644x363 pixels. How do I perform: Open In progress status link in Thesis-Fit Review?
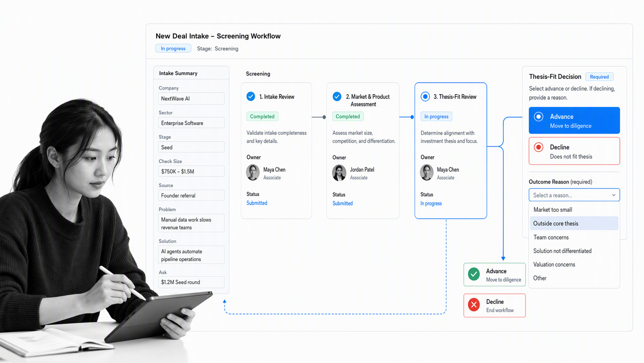tap(431, 204)
